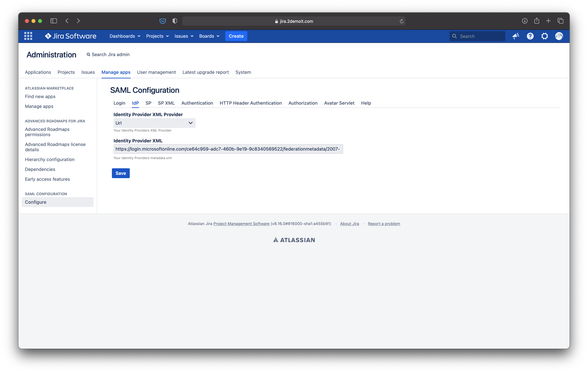This screenshot has height=373, width=588.
Task: Open the Avatar Servlet tab
Action: (x=339, y=103)
